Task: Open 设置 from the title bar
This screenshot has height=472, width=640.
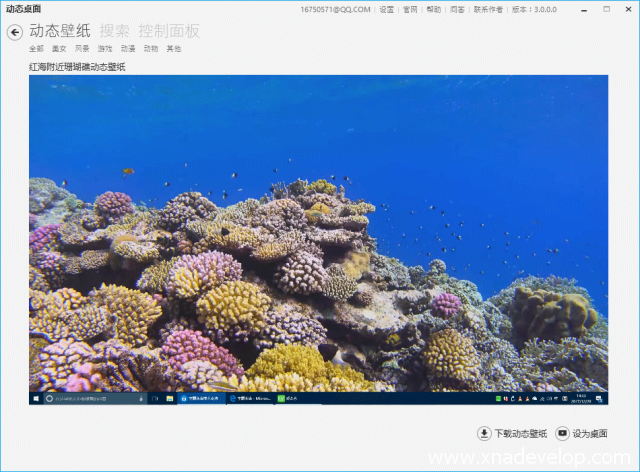Action: pyautogui.click(x=386, y=9)
